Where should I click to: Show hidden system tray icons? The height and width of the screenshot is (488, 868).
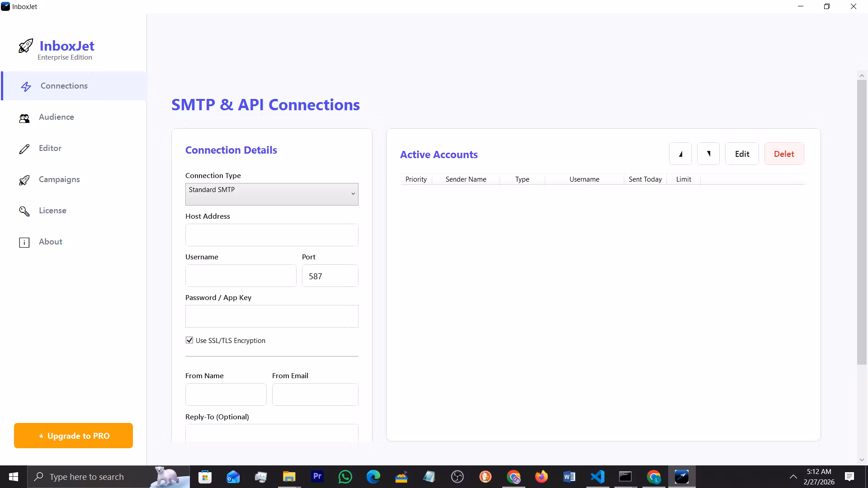(793, 477)
